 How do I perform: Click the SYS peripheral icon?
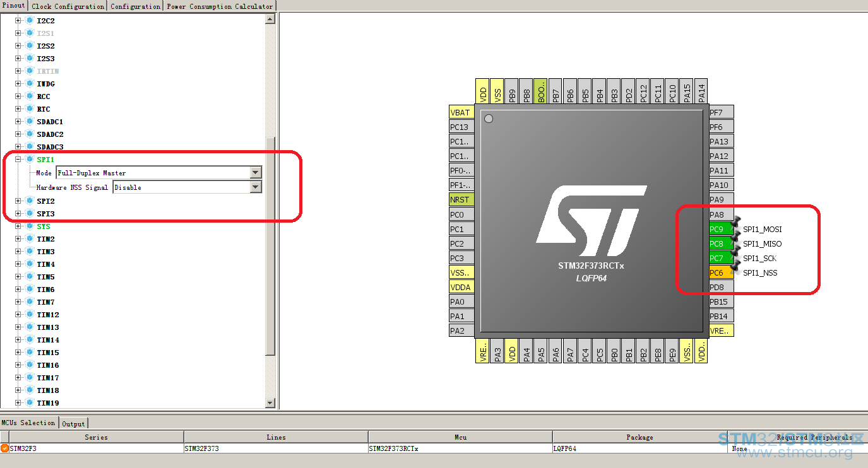pyautogui.click(x=29, y=226)
